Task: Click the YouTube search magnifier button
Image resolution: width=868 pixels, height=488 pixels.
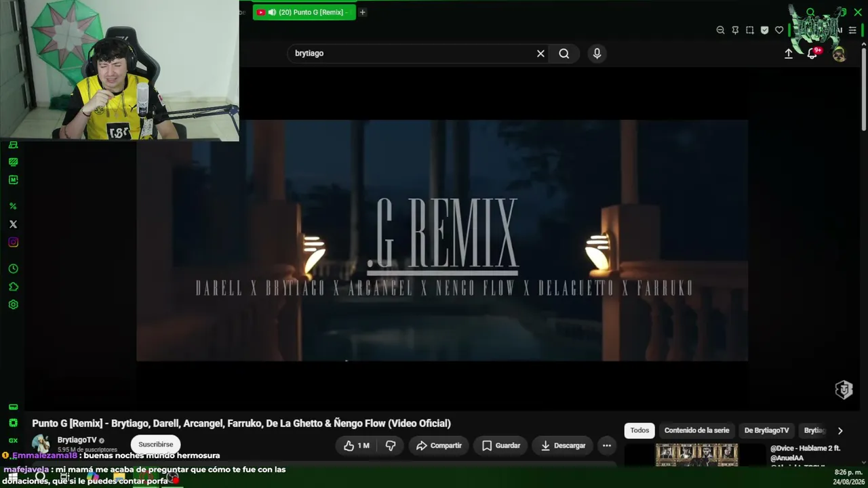Action: coord(564,54)
